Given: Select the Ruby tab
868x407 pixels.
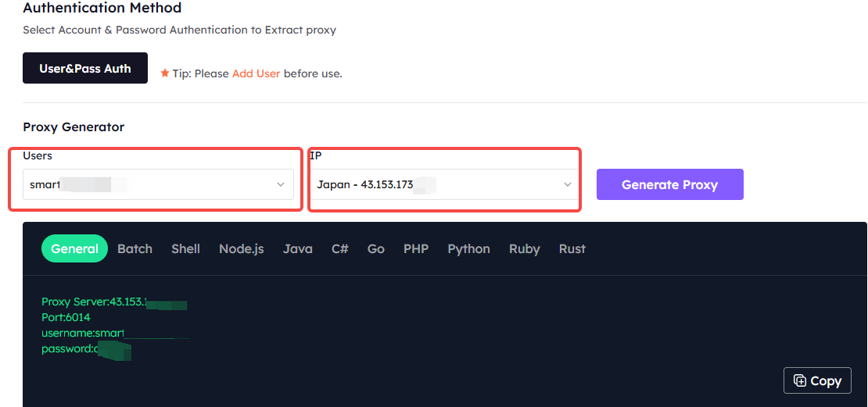Looking at the screenshot, I should [x=524, y=249].
